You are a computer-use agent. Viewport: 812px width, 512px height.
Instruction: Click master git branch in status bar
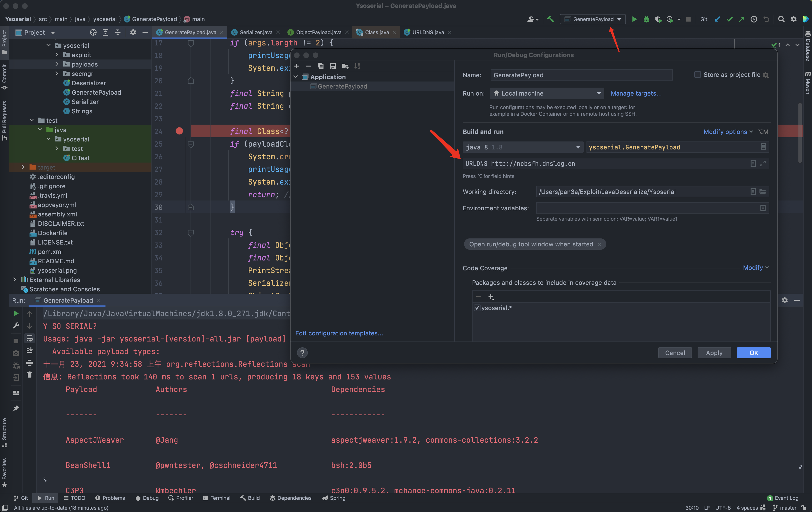[784, 508]
